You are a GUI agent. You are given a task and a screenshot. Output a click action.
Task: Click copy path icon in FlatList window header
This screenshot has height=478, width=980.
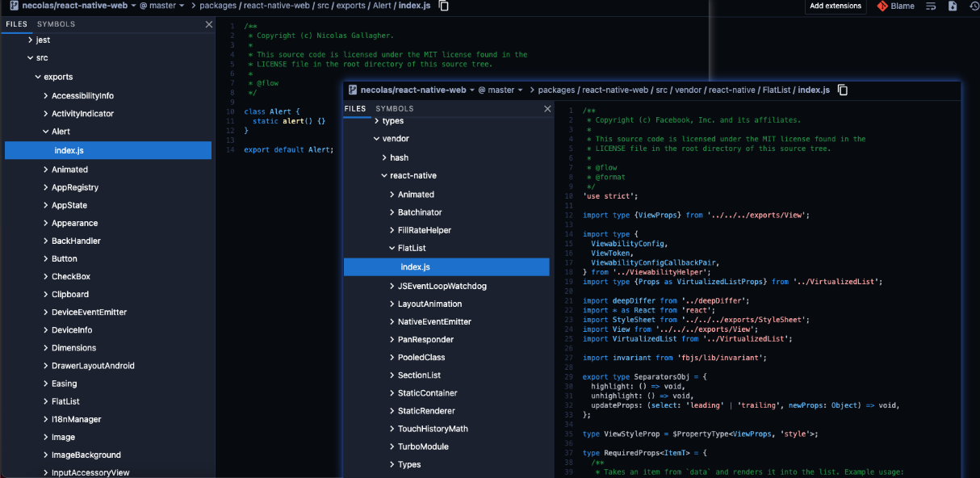[842, 90]
